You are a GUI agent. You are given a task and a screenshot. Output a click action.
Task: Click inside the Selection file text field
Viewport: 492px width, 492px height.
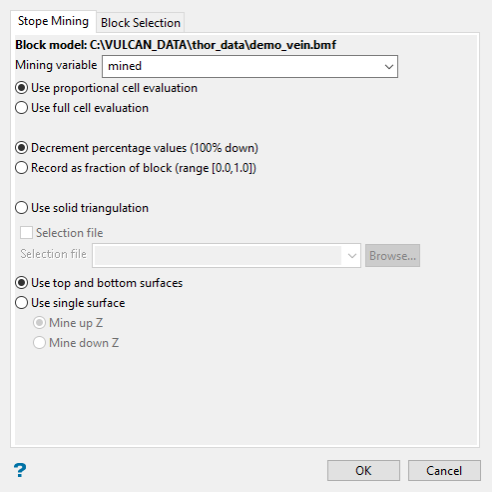(x=217, y=256)
